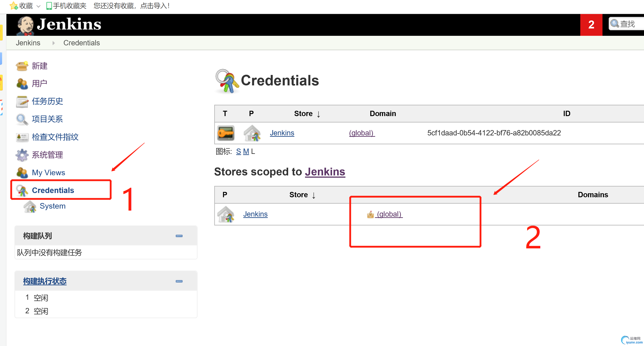The image size is (644, 346).
Task: Open the (global) domain in Stores table
Action: click(x=389, y=214)
